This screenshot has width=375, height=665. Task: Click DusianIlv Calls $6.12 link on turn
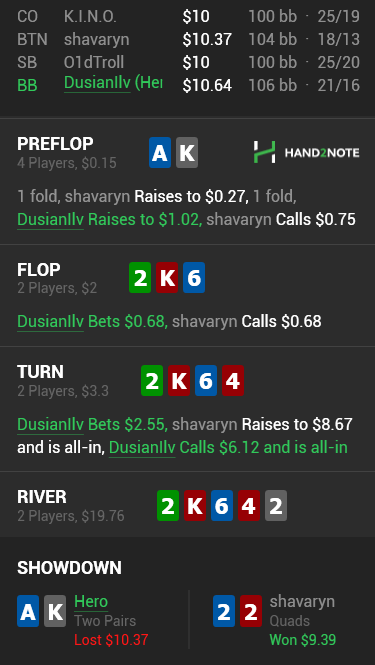pyautogui.click(x=228, y=447)
